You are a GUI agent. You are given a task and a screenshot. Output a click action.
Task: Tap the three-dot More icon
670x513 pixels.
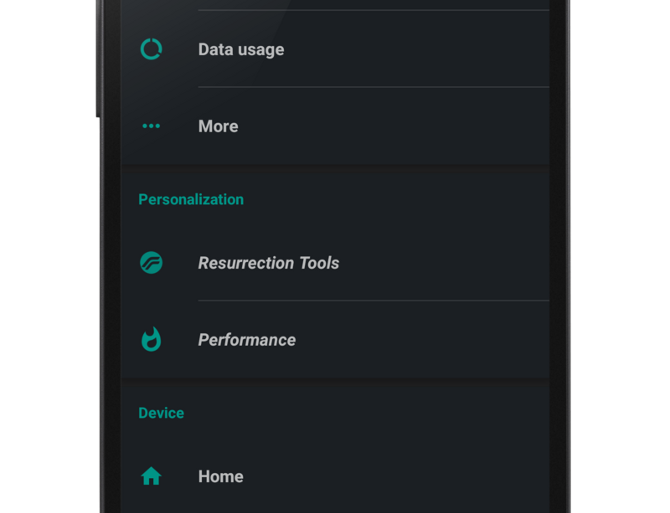coord(151,126)
